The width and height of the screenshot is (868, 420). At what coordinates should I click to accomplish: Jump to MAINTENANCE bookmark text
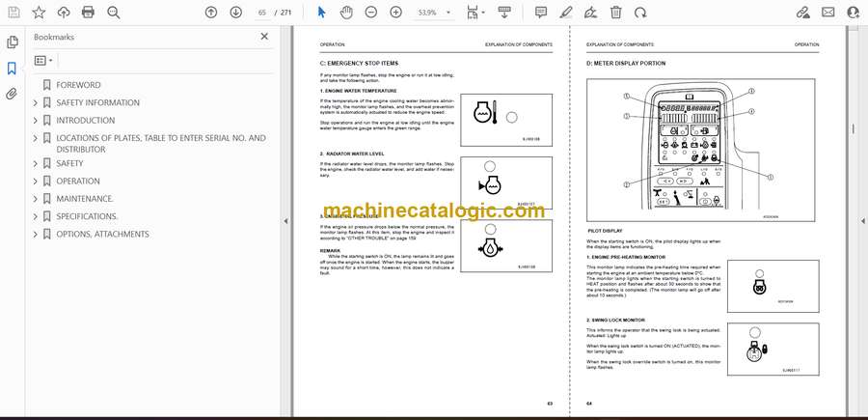(85, 198)
